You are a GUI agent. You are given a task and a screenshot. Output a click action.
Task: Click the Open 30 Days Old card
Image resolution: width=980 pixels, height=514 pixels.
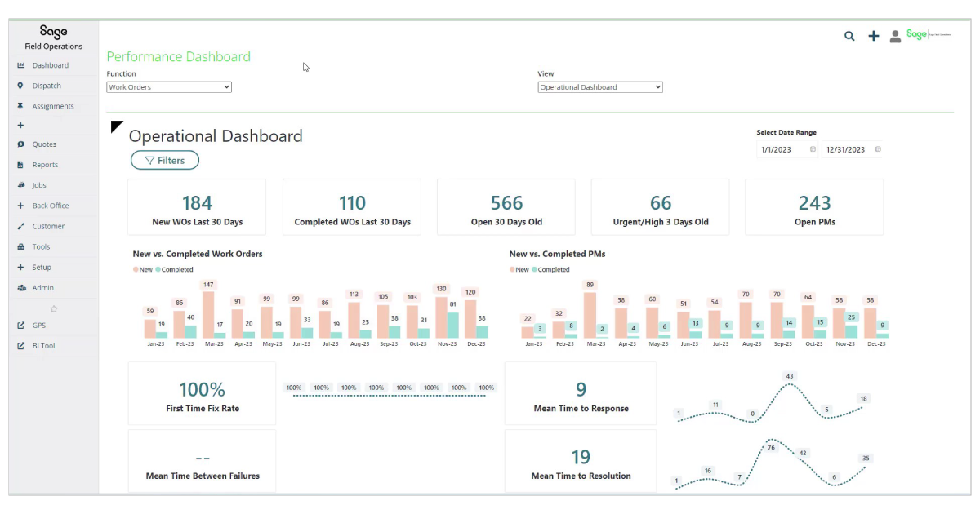(506, 207)
